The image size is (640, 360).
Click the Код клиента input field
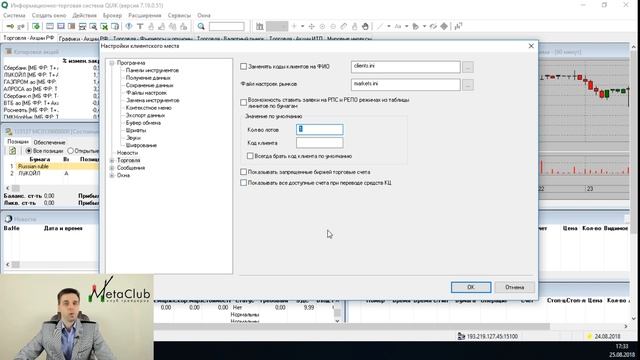click(x=320, y=143)
